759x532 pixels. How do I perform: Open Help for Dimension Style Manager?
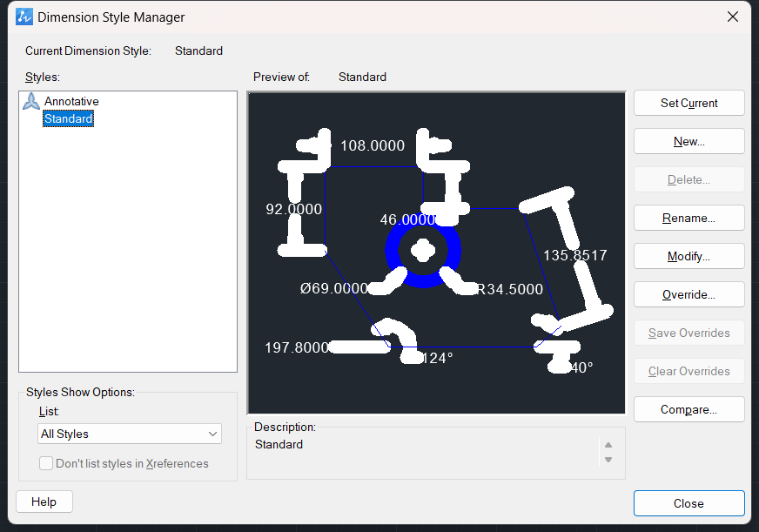[x=44, y=502]
